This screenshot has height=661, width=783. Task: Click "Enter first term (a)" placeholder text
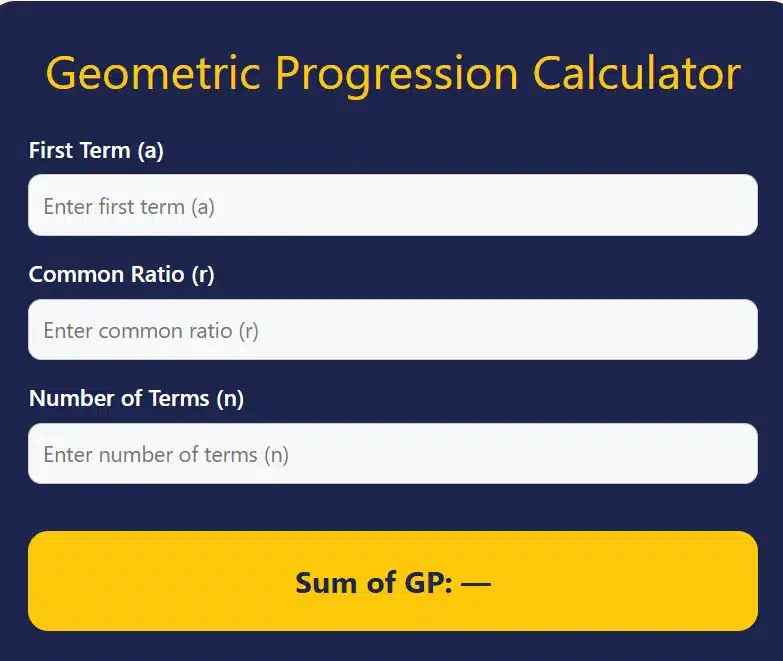click(x=129, y=207)
